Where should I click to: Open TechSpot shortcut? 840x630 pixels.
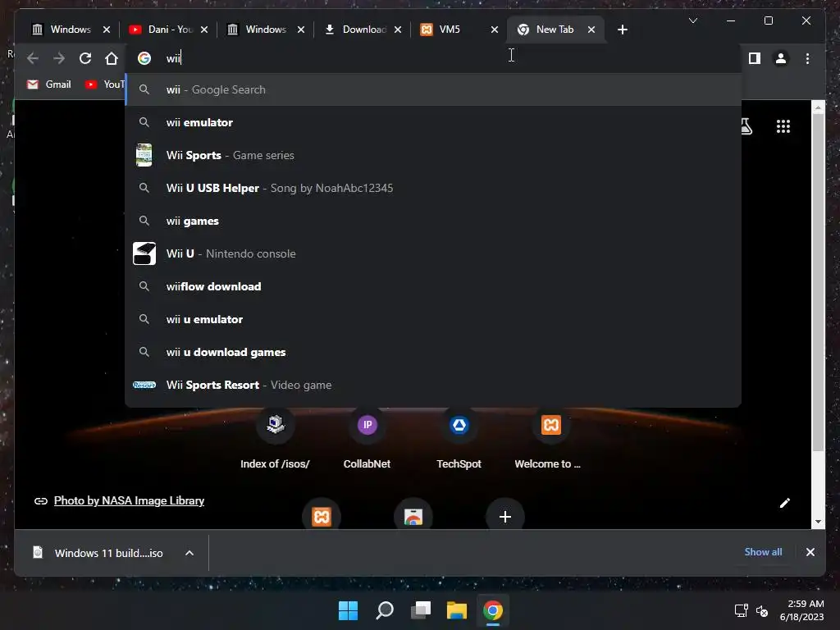click(x=459, y=439)
